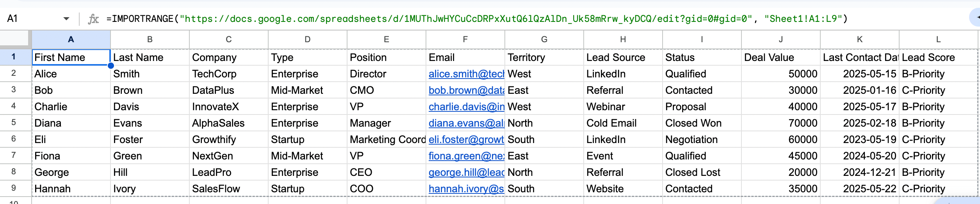Select the Deal Value header cell
Image resolution: width=980 pixels, height=204 pixels.
780,57
